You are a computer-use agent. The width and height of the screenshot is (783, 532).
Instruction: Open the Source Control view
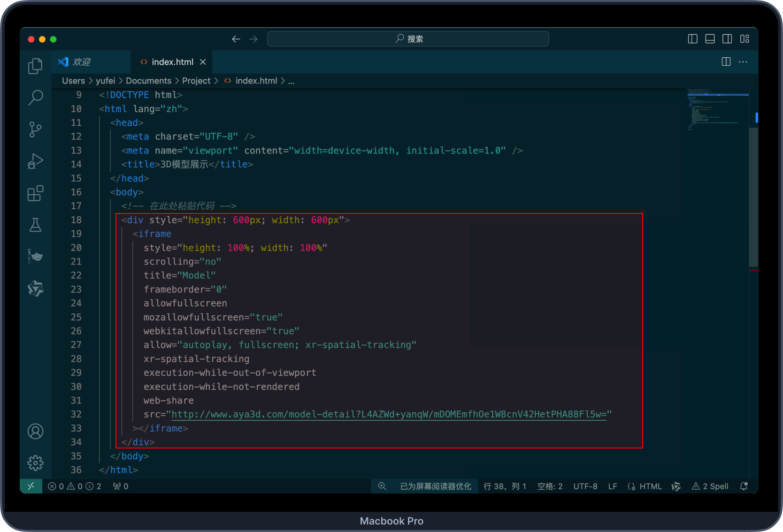click(x=35, y=129)
